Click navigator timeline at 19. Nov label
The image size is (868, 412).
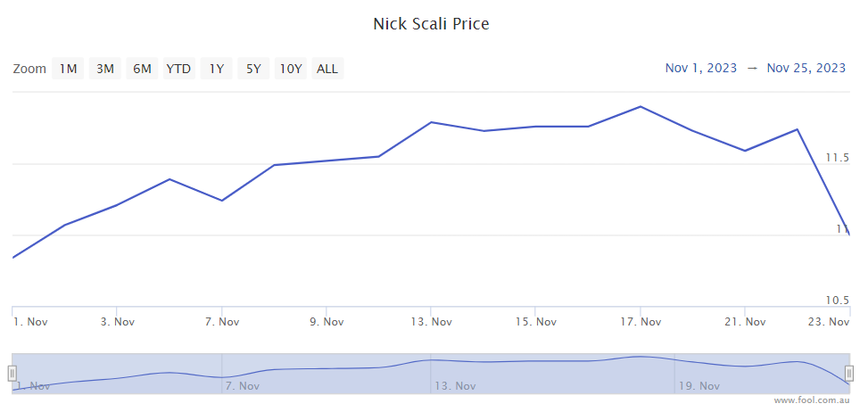699,386
